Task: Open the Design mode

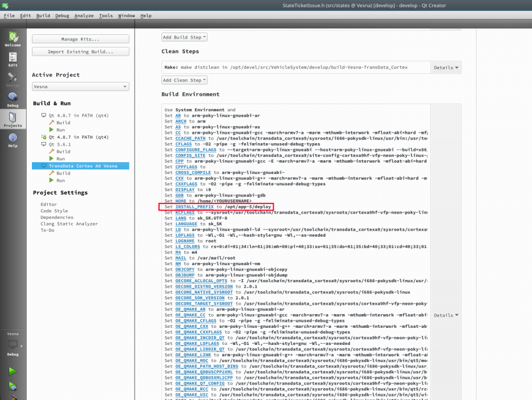Action: 13,78
